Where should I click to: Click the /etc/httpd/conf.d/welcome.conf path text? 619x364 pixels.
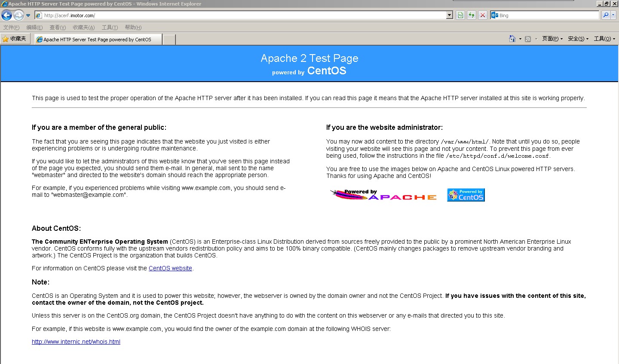(x=497, y=156)
